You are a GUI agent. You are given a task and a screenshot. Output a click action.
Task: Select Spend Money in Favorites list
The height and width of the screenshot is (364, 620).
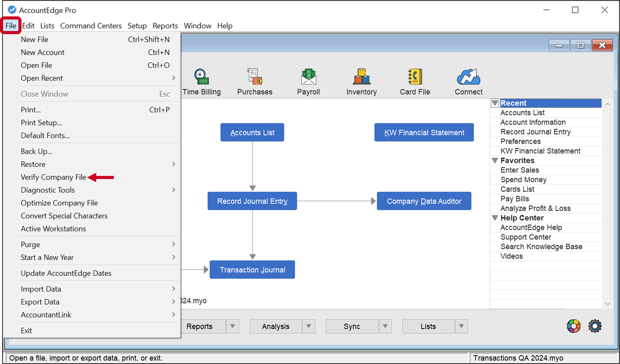[x=523, y=180]
